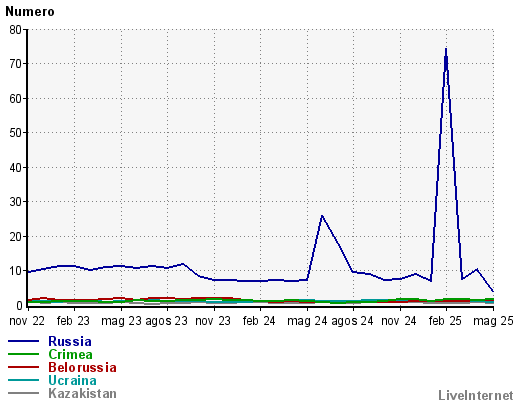
Task: Click the teal Ucraina line swatch
Action: [23, 380]
